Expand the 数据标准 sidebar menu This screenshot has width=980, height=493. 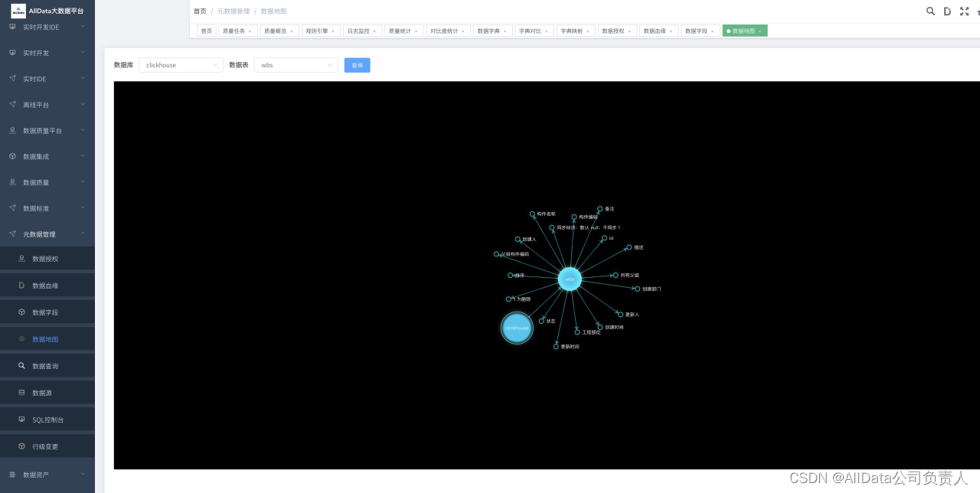click(x=47, y=208)
